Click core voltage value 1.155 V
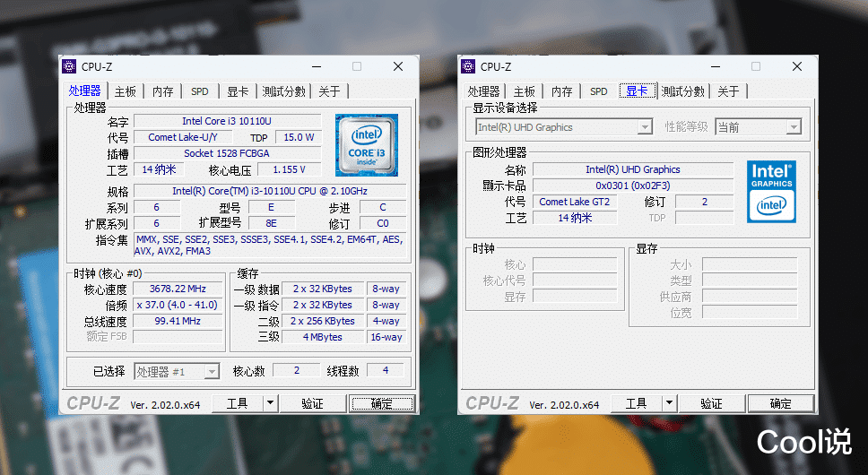Screen dimensions: 868x475 pyautogui.click(x=289, y=169)
